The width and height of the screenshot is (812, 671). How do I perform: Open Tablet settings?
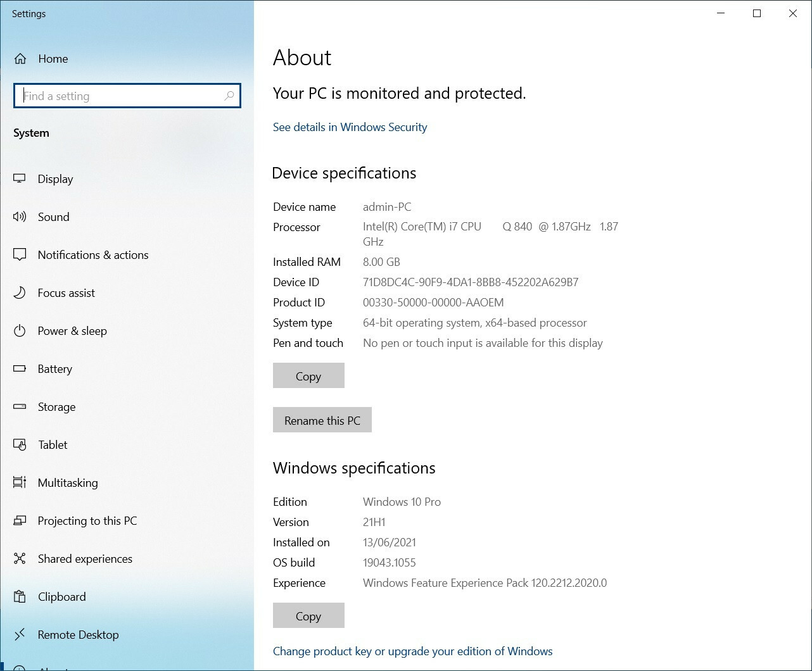[127, 445]
